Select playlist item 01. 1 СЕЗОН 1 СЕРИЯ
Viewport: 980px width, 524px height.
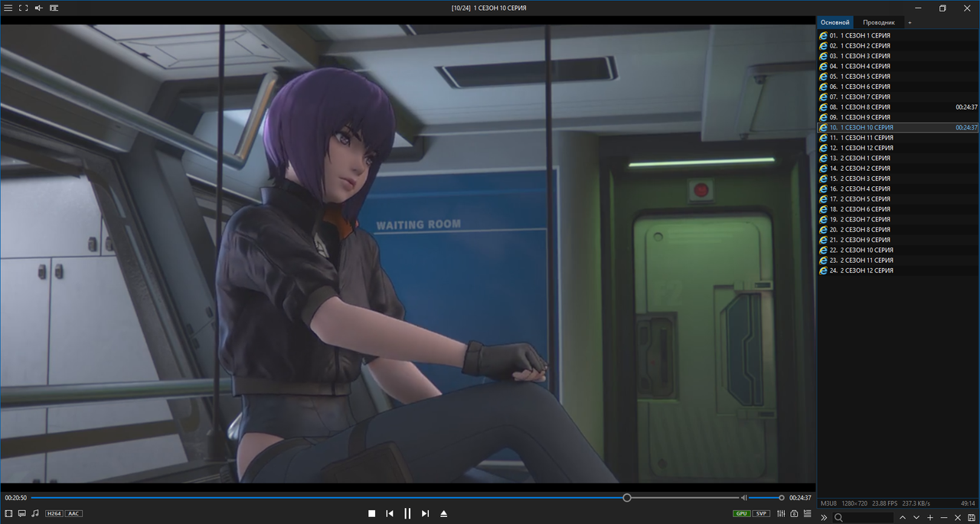(899, 35)
